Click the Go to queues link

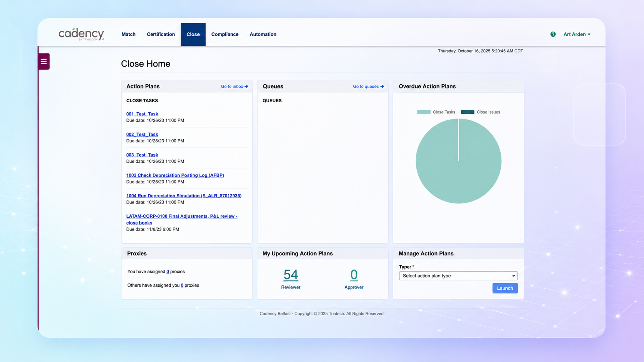click(369, 87)
